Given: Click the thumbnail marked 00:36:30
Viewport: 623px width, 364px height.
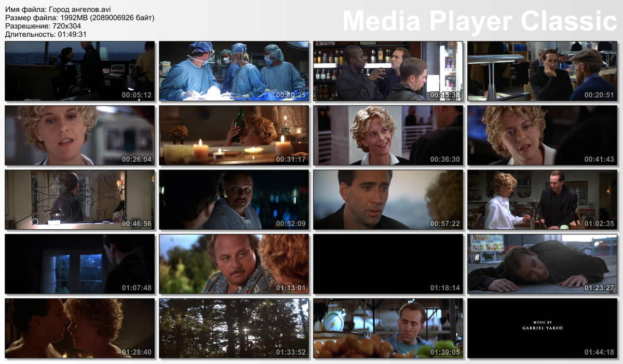Looking at the screenshot, I should click(x=388, y=135).
